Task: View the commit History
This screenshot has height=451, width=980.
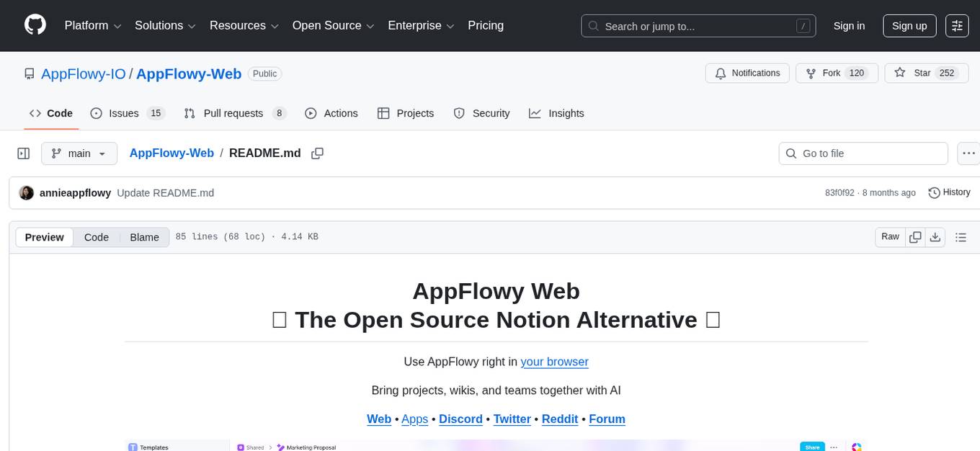Action: click(949, 192)
